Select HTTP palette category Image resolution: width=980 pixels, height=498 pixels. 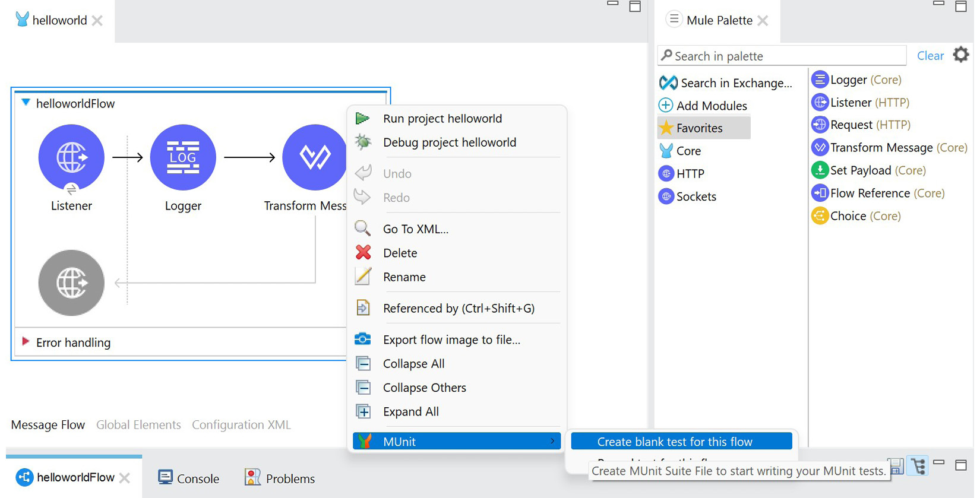(x=682, y=173)
